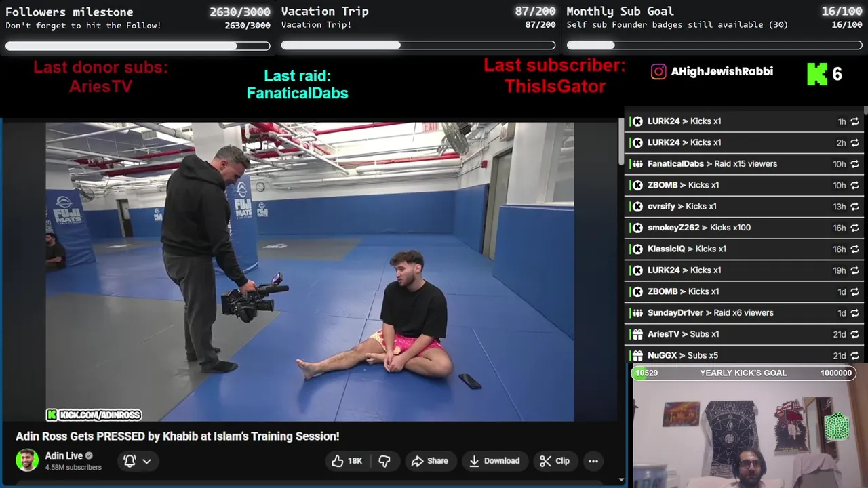Image resolution: width=868 pixels, height=488 pixels.
Task: Click 'SundayDr1ver > Raid x6 viewers' row text
Action: pos(711,313)
